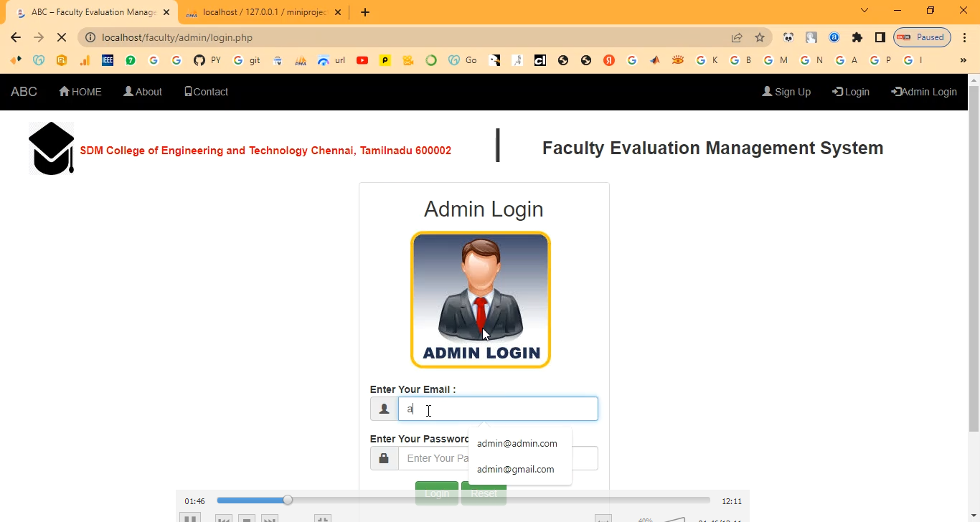Choose admin@gmail.com from the suggestion list
The height and width of the screenshot is (522, 980).
click(x=515, y=469)
